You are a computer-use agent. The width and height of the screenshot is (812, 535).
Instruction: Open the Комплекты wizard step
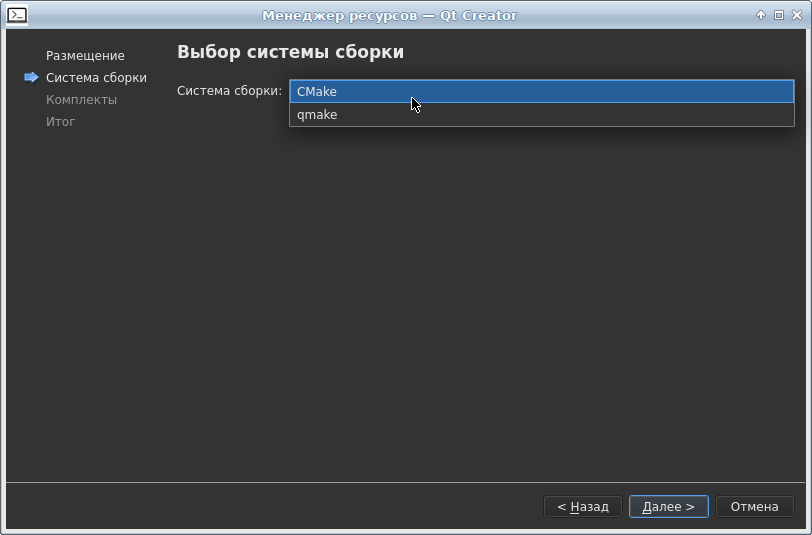tap(81, 100)
